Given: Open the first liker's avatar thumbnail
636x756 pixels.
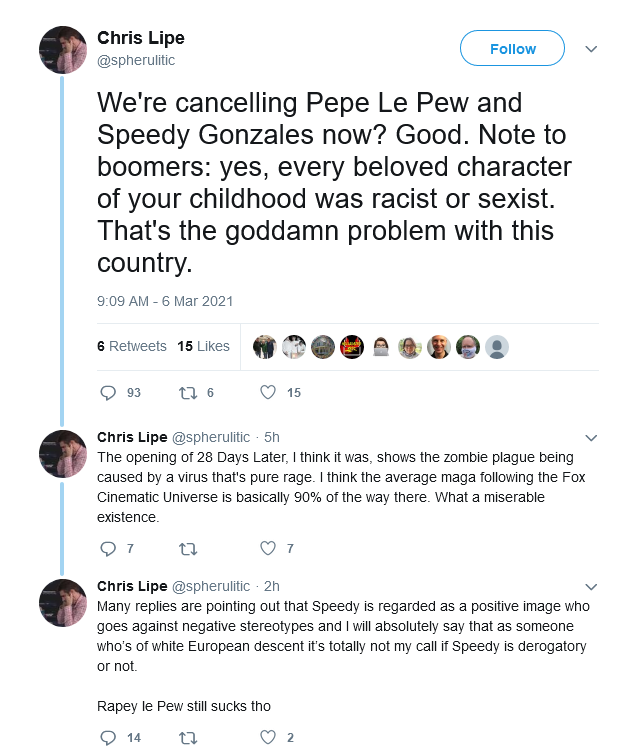Looking at the screenshot, I should click(x=265, y=347).
